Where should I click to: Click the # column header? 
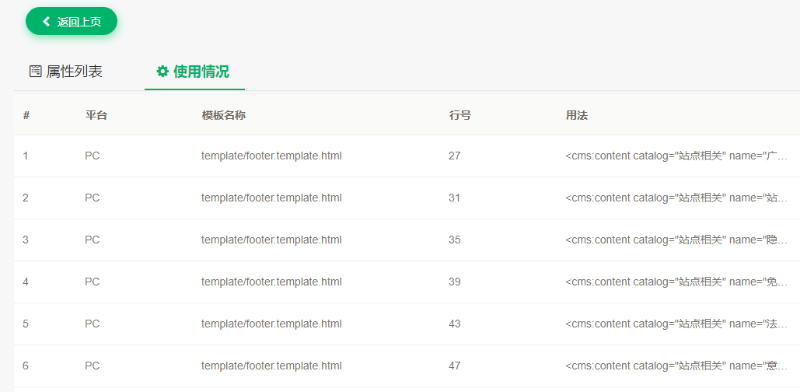point(26,115)
